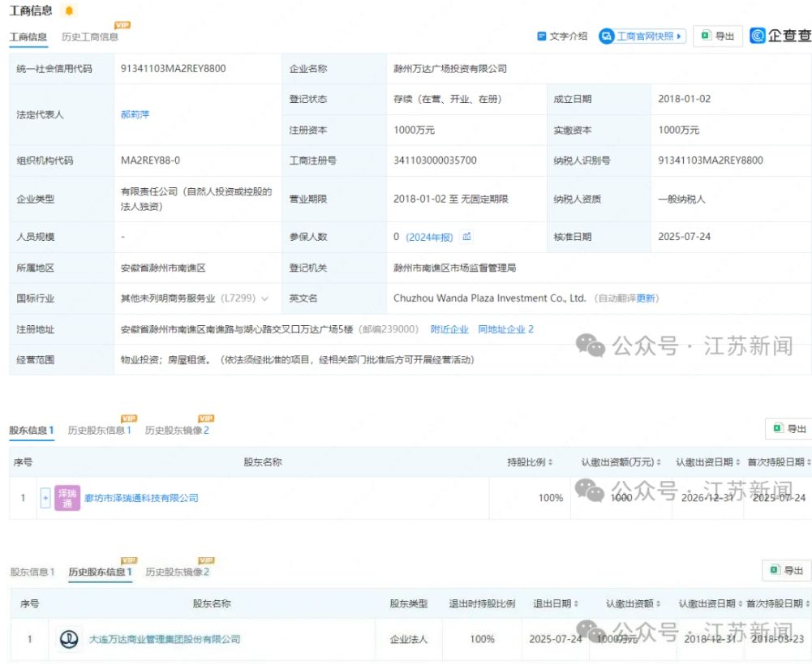Viewport: 812px width, 665px height.
Task: Open 历史股东信息 1 tab above the 持股比例 table
Action: [x=100, y=431]
